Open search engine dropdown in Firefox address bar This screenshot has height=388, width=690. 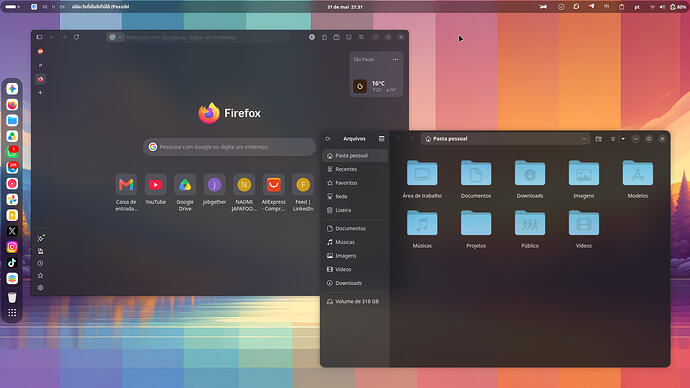(115, 37)
